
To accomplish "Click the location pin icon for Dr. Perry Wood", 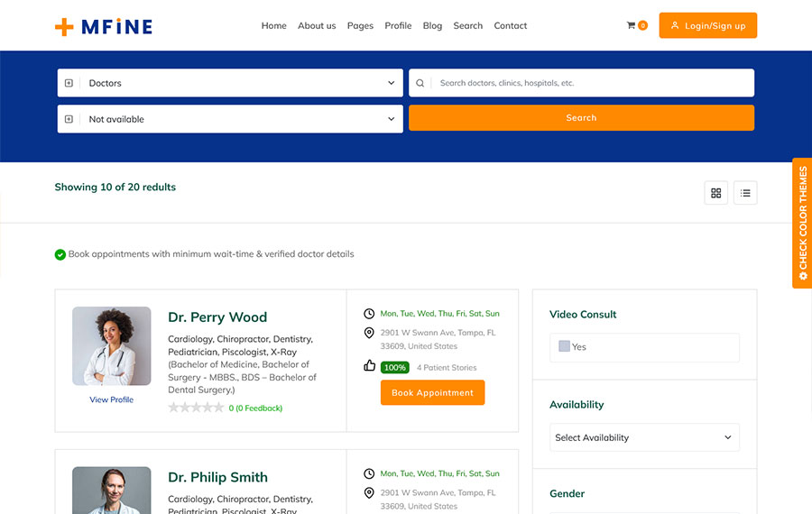I will 369,334.
